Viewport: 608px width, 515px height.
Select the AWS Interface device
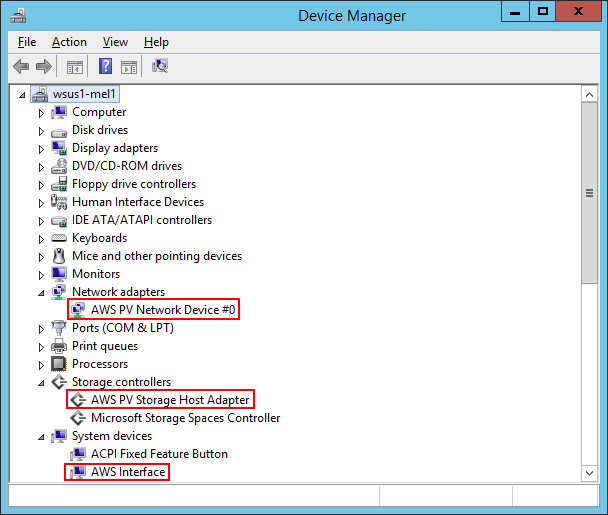[x=128, y=472]
